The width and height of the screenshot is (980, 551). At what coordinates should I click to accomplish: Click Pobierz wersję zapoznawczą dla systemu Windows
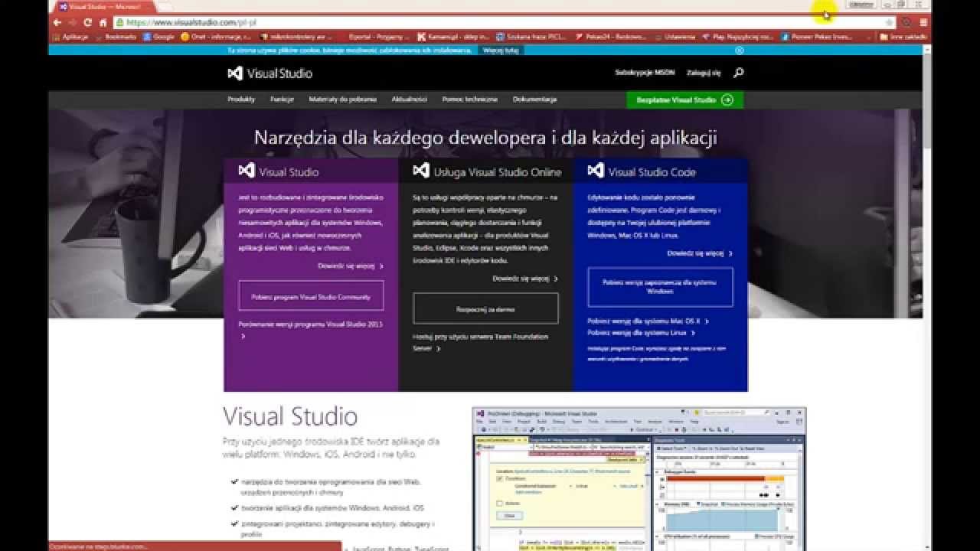click(660, 287)
